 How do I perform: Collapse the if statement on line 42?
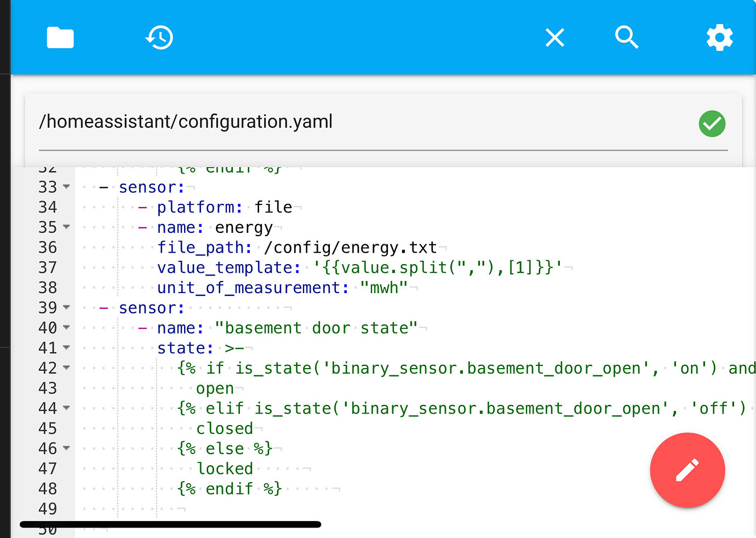66,368
